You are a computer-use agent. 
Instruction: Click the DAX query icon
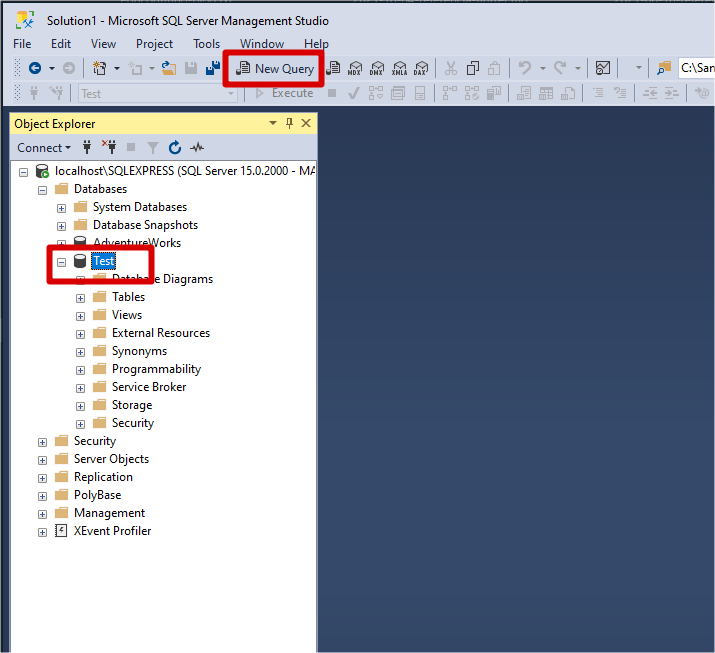[x=421, y=68]
